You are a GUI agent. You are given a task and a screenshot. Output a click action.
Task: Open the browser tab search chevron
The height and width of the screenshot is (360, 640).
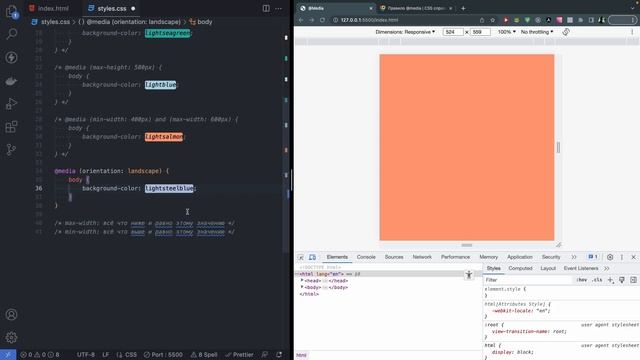pos(633,8)
